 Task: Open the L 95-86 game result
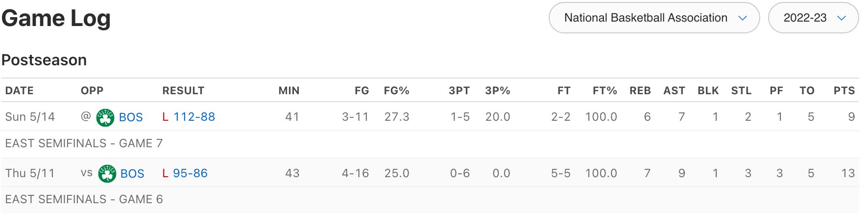(190, 173)
